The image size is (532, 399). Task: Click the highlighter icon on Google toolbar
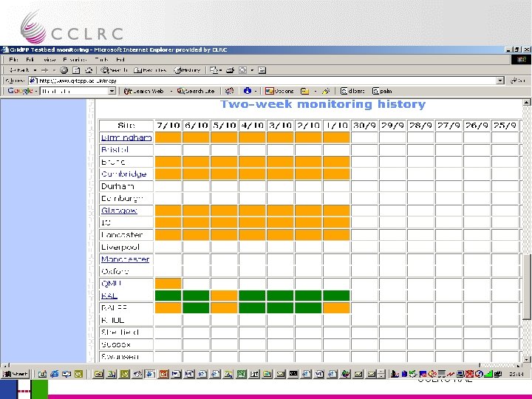pos(326,91)
